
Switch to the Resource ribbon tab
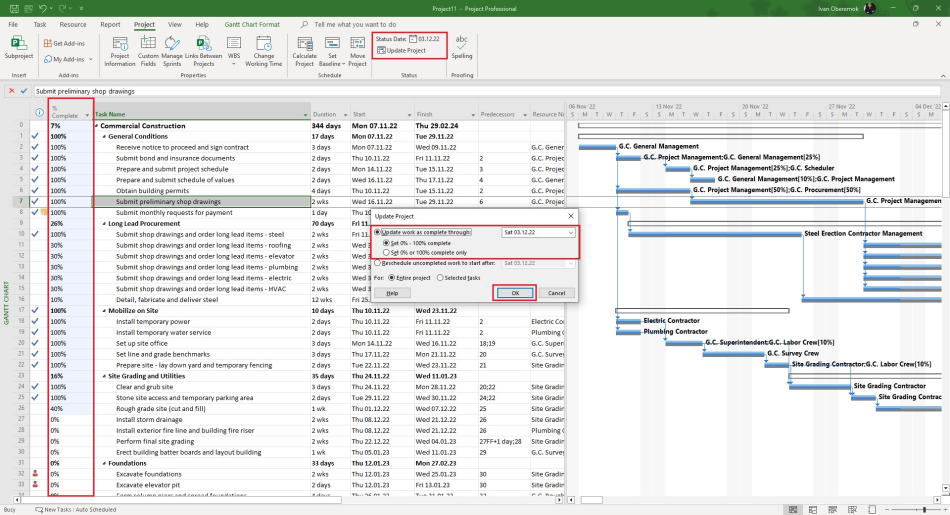click(73, 24)
